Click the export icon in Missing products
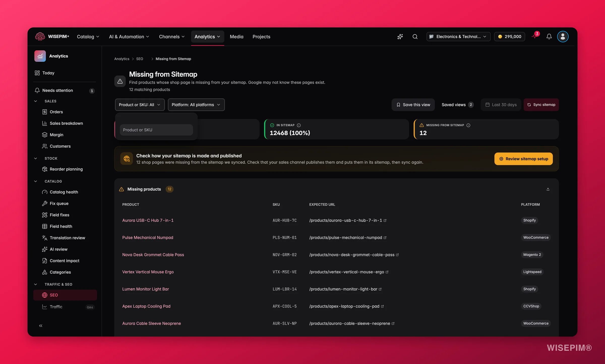The image size is (605, 364). pos(548,189)
